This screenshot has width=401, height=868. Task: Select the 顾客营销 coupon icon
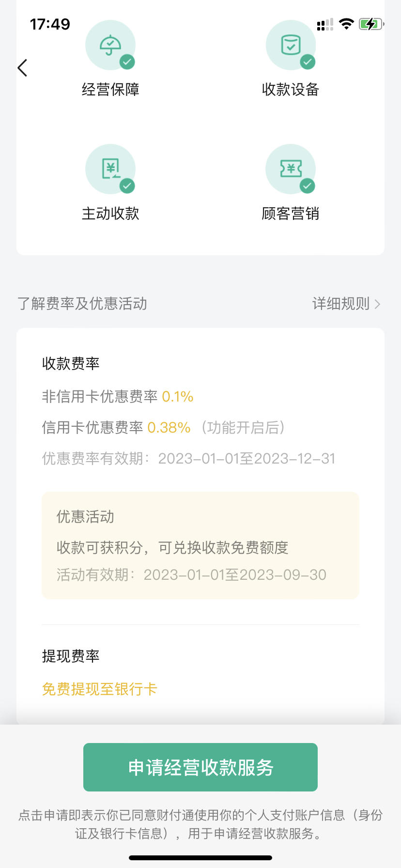click(291, 169)
